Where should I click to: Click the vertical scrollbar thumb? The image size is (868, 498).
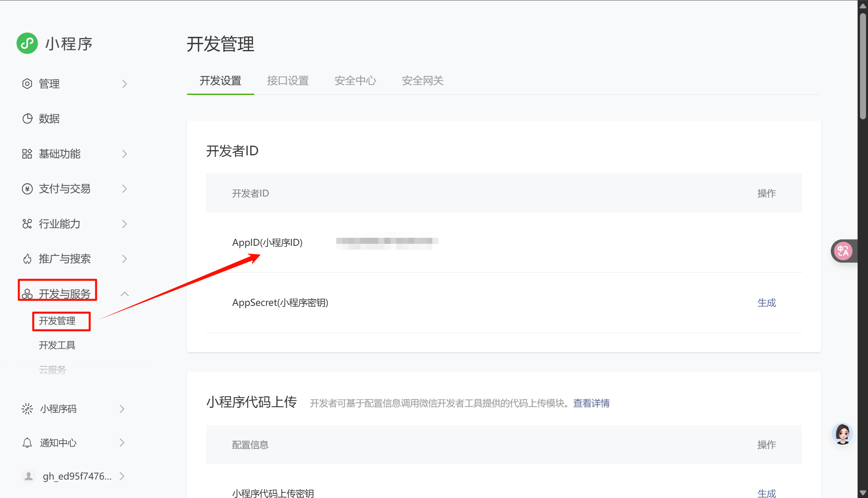tap(863, 66)
